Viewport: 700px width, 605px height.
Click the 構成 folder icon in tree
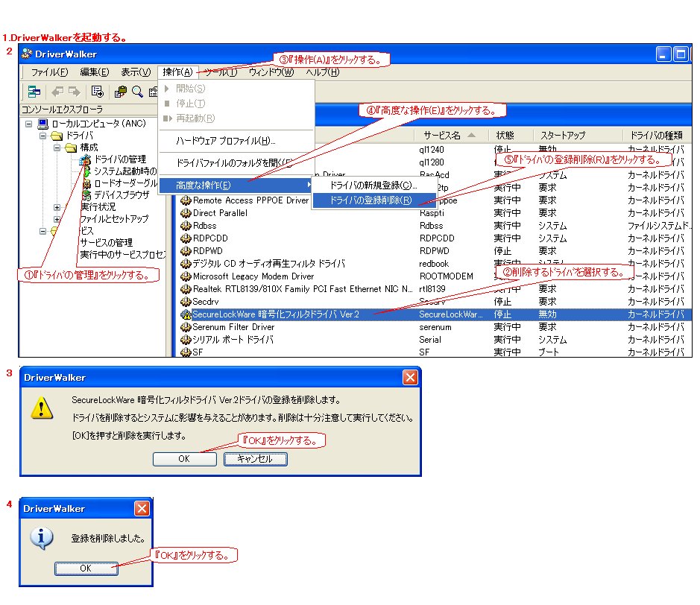click(71, 148)
